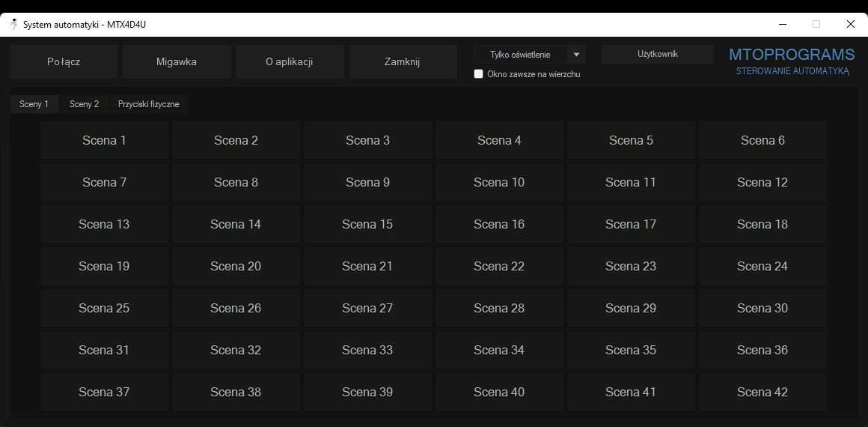868x427 pixels.
Task: Trigger Scena 29
Action: 632,309
